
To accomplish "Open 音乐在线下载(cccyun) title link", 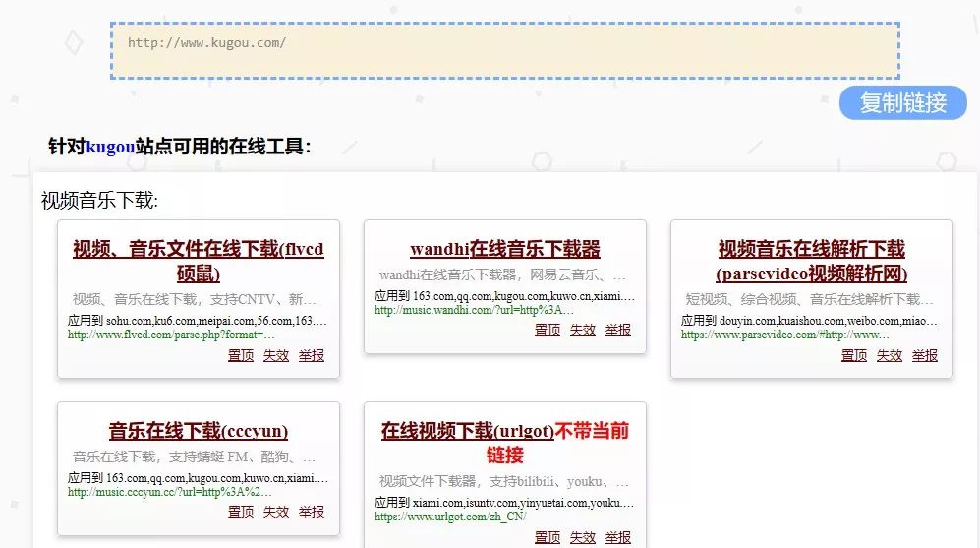I will pyautogui.click(x=199, y=431).
